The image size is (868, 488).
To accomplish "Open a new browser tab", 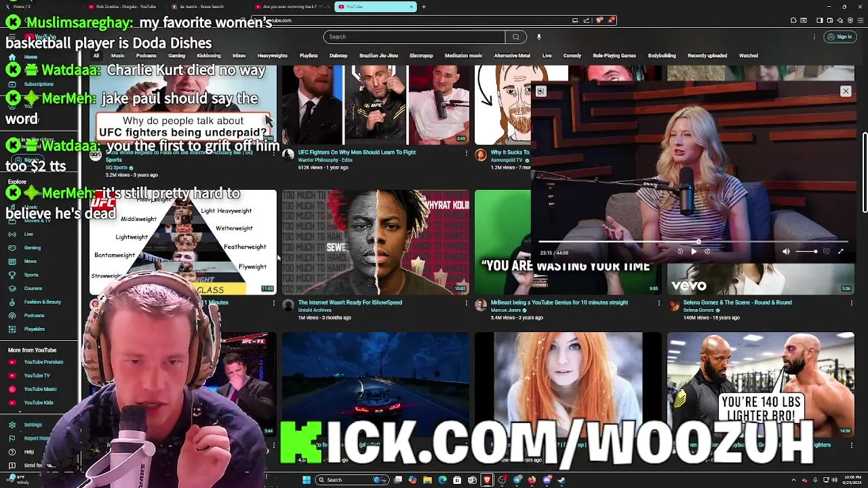I will pos(424,7).
